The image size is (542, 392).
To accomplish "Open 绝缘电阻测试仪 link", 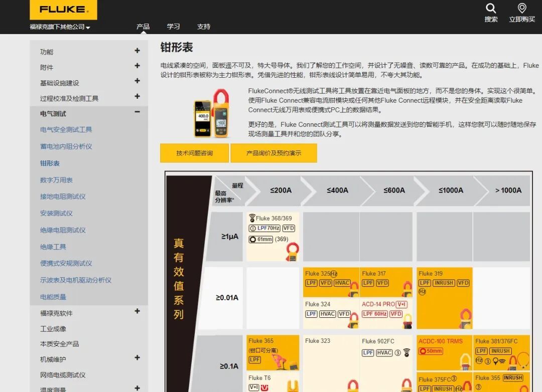I will (x=63, y=230).
